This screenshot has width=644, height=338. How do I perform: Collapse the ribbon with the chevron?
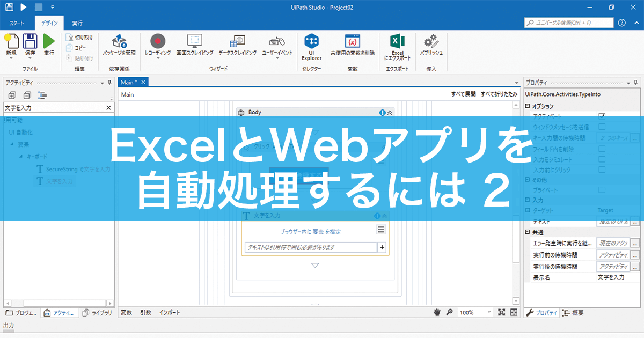pyautogui.click(x=636, y=23)
